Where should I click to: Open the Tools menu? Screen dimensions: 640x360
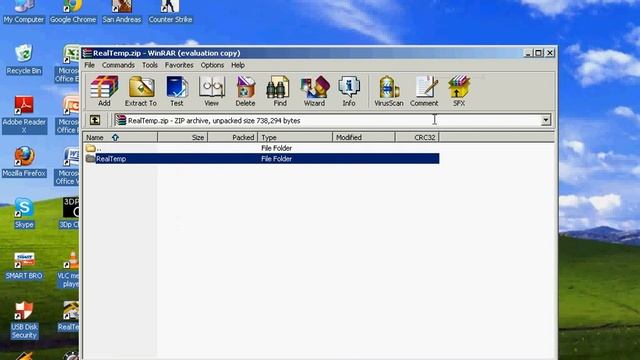click(150, 65)
